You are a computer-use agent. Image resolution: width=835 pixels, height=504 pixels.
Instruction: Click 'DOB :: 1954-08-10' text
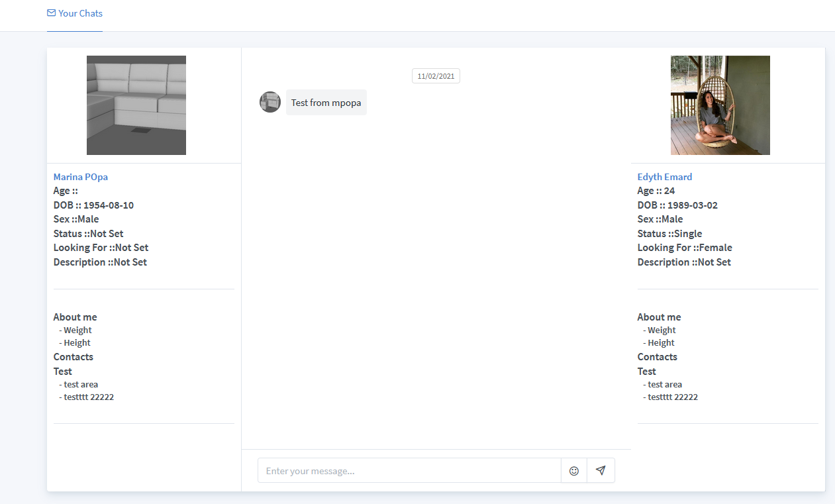coord(93,205)
